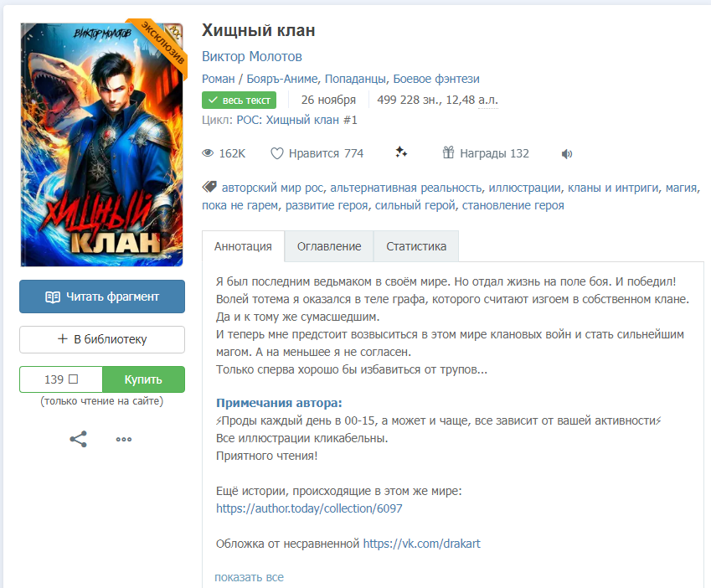Open author link Виктор Молотов

pos(252,57)
